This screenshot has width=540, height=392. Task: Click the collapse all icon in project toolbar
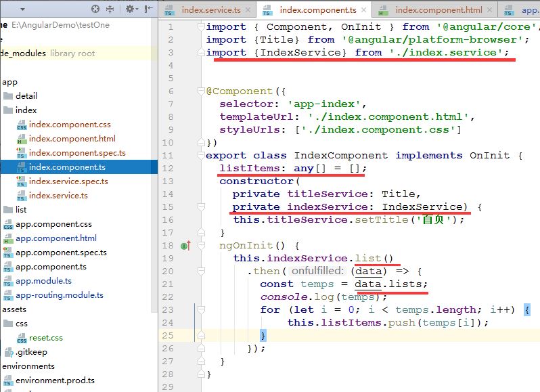110,9
